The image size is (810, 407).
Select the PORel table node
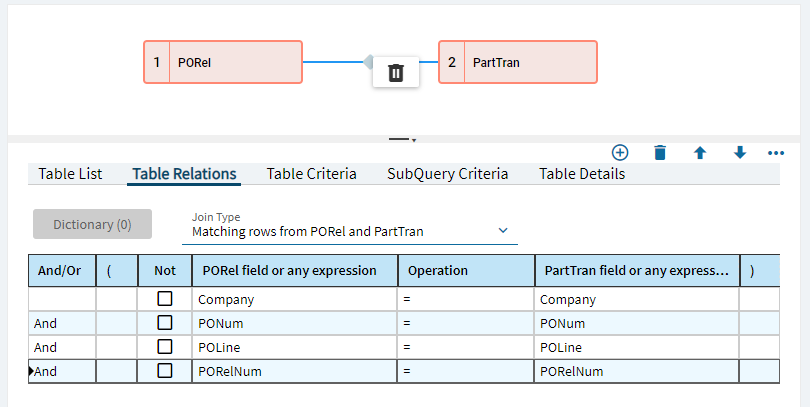[223, 62]
